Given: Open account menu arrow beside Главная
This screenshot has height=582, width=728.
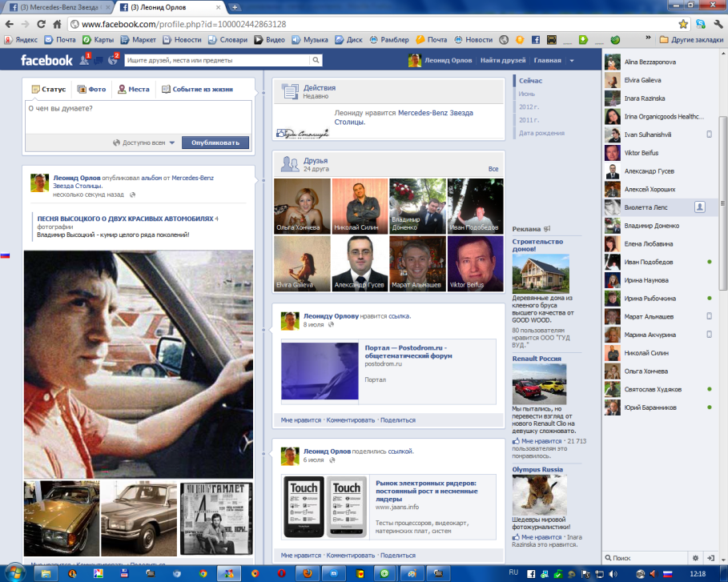Looking at the screenshot, I should 572,61.
